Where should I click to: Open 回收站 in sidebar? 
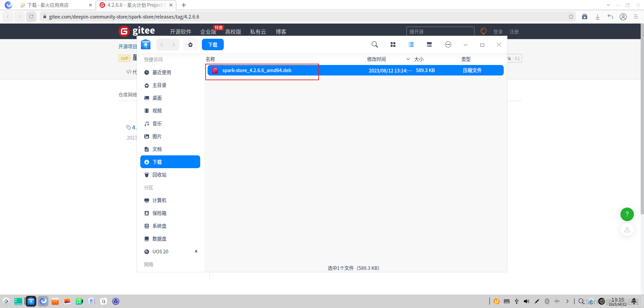coord(170,175)
